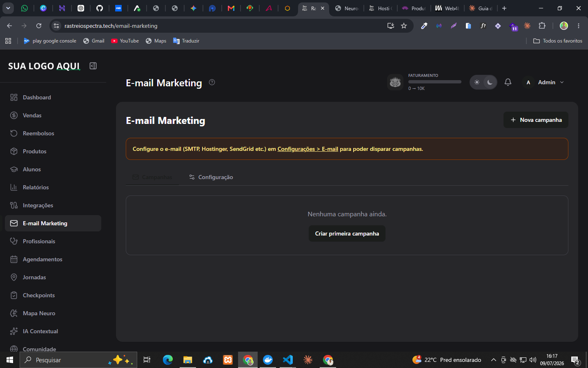Open YouTube bookmark

click(125, 41)
